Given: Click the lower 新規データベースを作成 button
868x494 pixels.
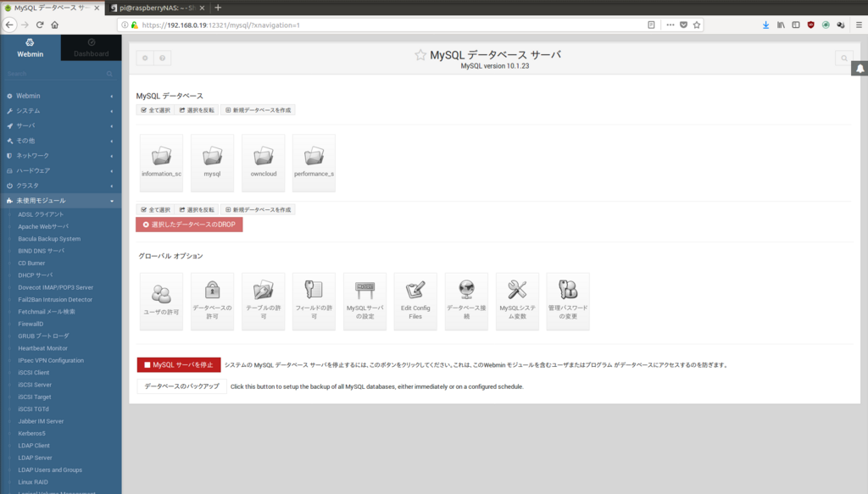Looking at the screenshot, I should pyautogui.click(x=258, y=209).
